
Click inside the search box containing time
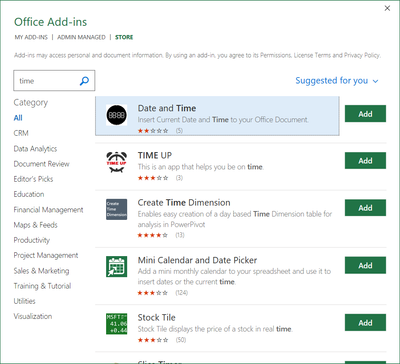[x=47, y=81]
